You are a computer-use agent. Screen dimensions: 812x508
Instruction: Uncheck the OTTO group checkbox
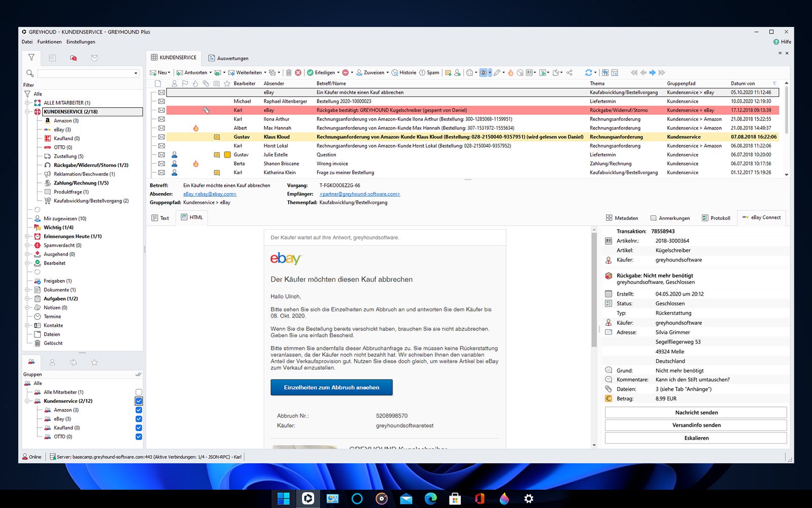139,437
